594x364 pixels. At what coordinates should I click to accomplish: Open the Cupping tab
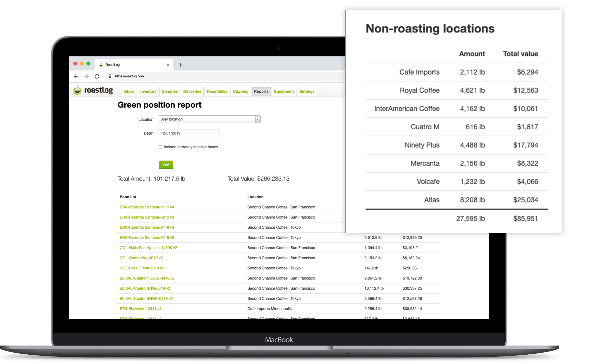coord(240,91)
